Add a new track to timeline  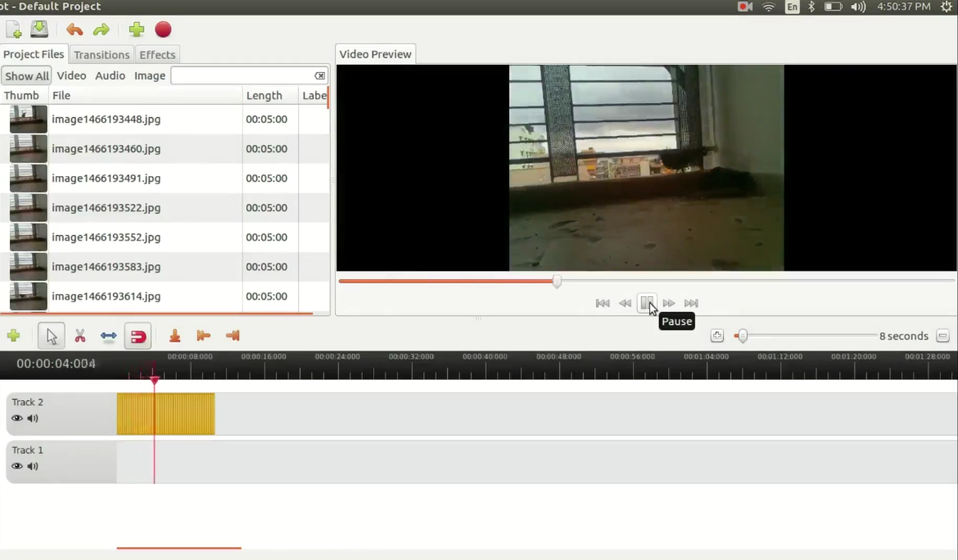tap(13, 336)
